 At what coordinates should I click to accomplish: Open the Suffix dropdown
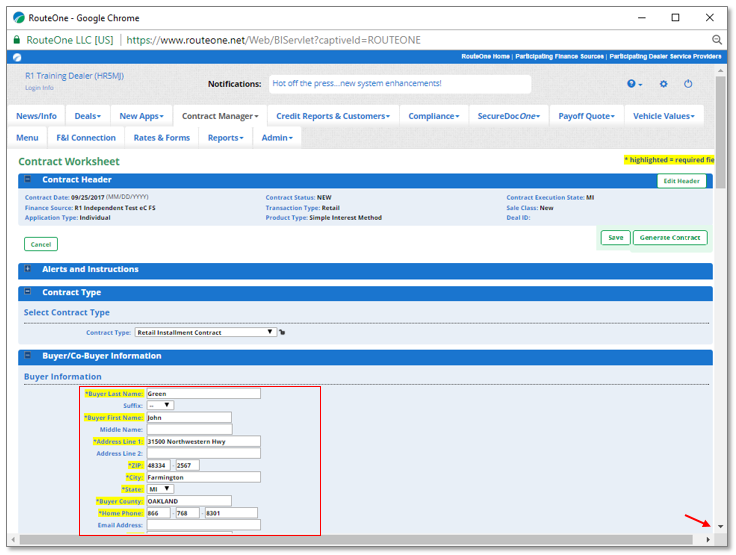(x=160, y=405)
